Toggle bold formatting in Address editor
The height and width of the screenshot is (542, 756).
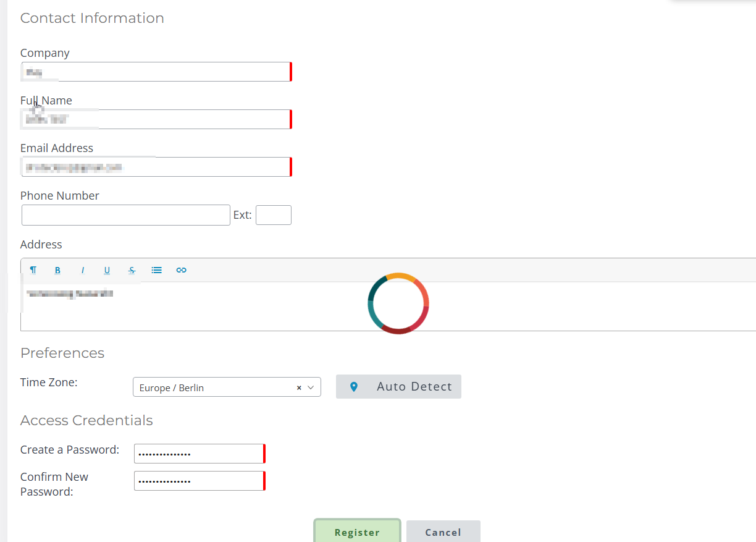pyautogui.click(x=57, y=270)
